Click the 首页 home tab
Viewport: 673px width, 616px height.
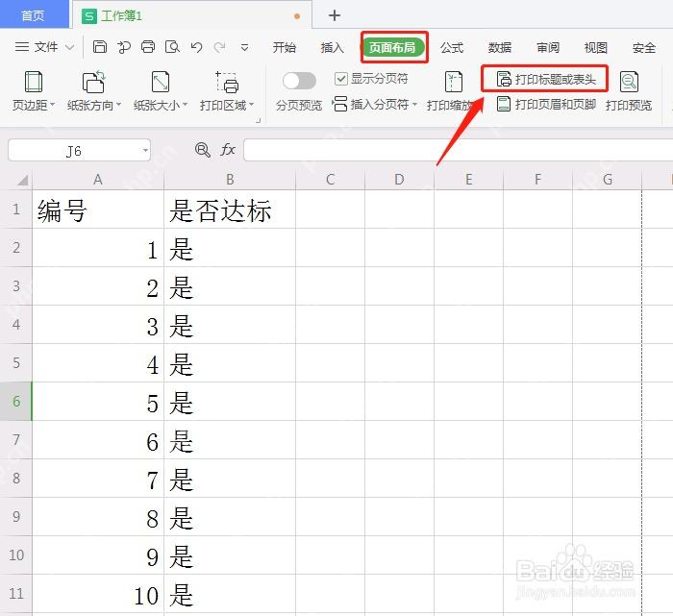point(34,15)
